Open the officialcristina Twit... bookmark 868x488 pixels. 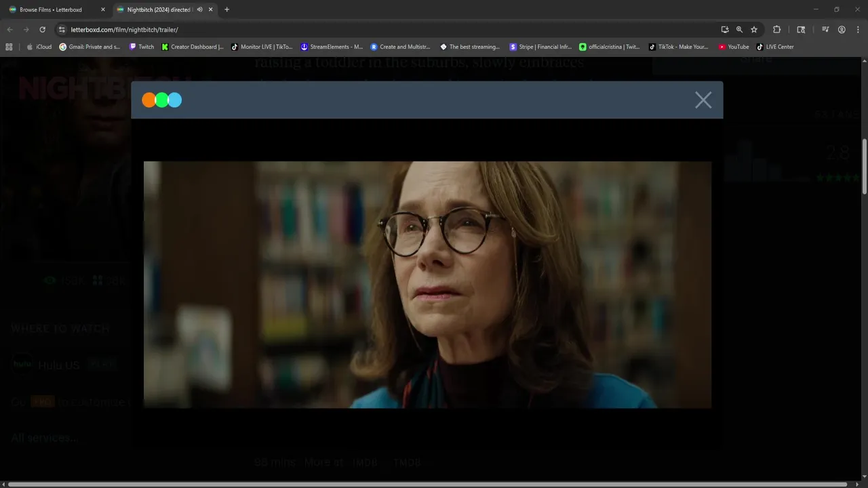[610, 47]
